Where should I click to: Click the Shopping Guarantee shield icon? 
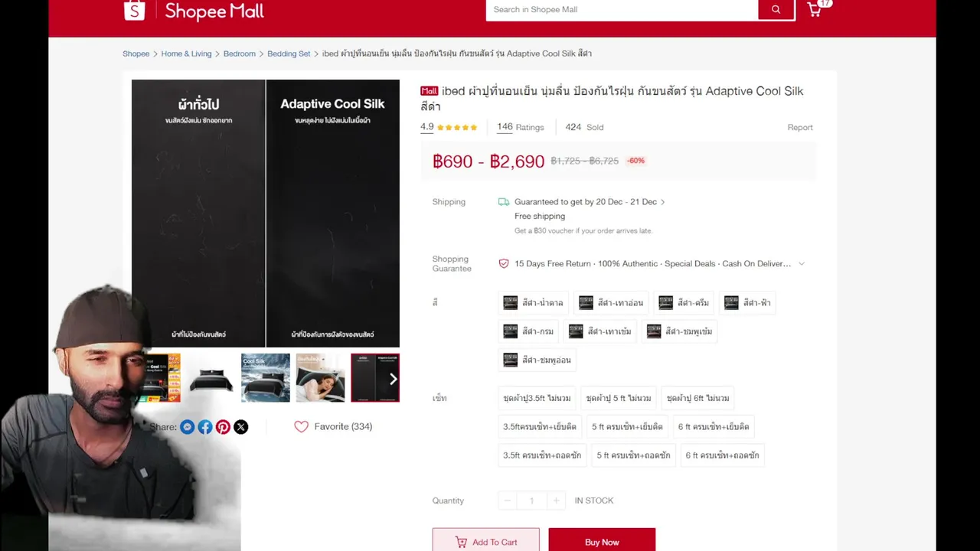504,263
